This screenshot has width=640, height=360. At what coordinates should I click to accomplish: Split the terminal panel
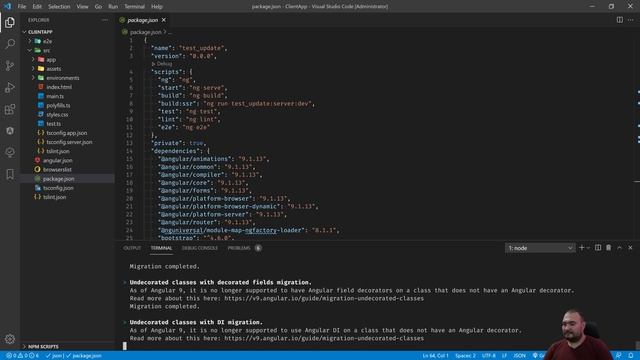tap(598, 248)
